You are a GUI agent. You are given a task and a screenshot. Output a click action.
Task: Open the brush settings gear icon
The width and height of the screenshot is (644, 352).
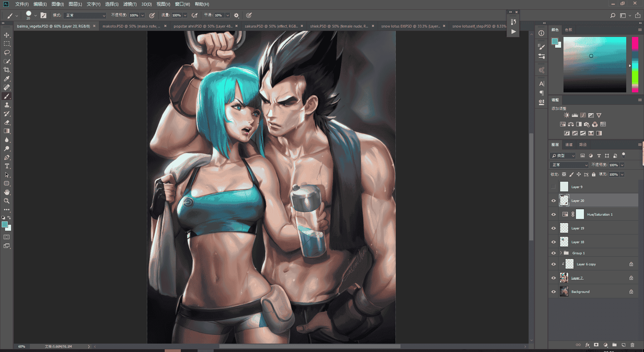(236, 15)
